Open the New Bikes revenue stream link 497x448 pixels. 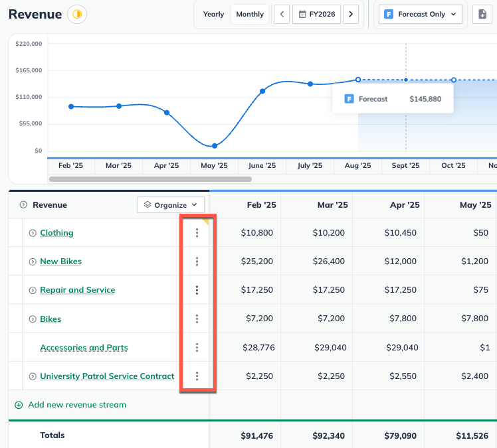pyautogui.click(x=61, y=261)
